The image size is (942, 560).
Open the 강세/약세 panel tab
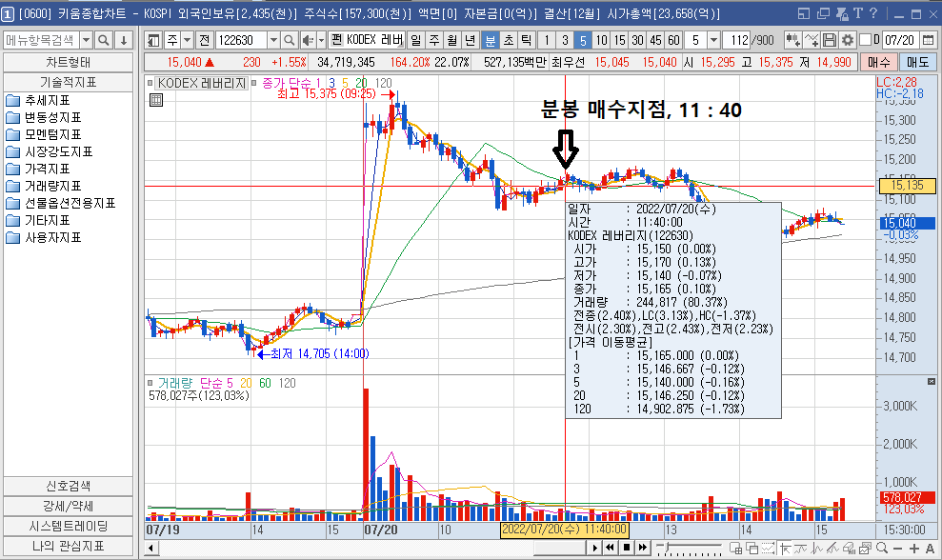[x=68, y=506]
